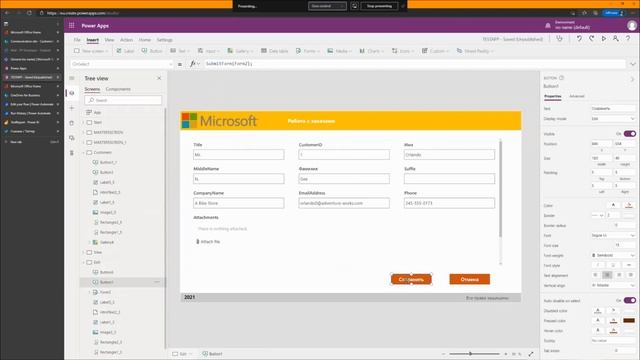Switch to Components tab in Tree view
640x360 pixels.
click(x=118, y=89)
